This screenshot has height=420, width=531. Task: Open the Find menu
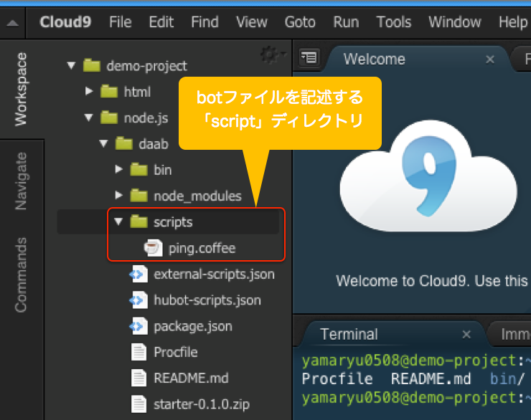click(205, 22)
